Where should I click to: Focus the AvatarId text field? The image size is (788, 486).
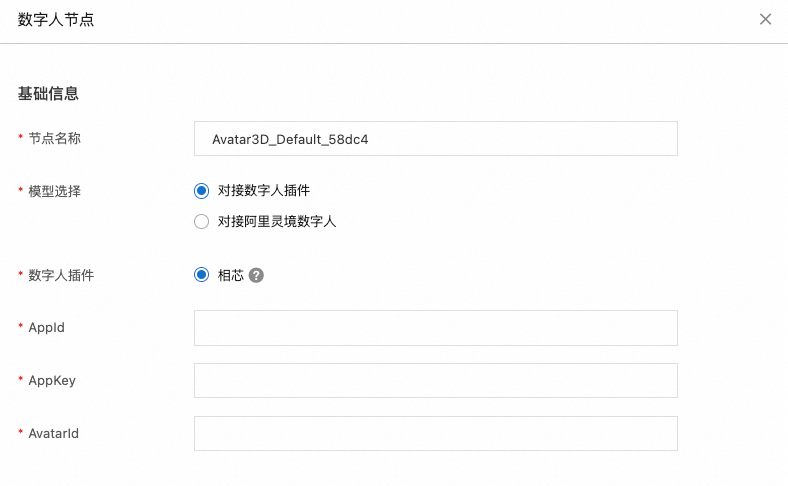[436, 433]
